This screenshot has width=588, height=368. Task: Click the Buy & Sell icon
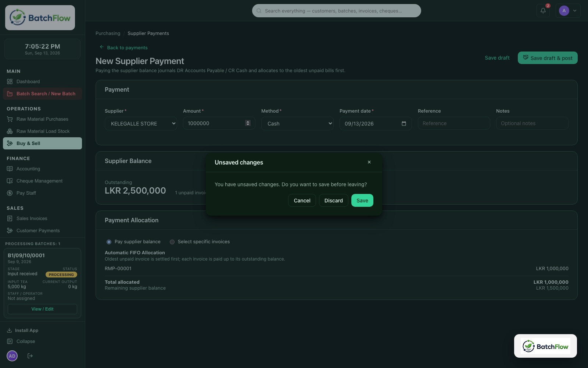pos(10,143)
